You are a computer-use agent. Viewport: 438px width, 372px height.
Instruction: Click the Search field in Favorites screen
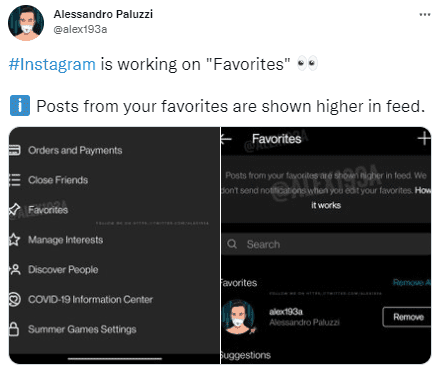click(x=326, y=244)
